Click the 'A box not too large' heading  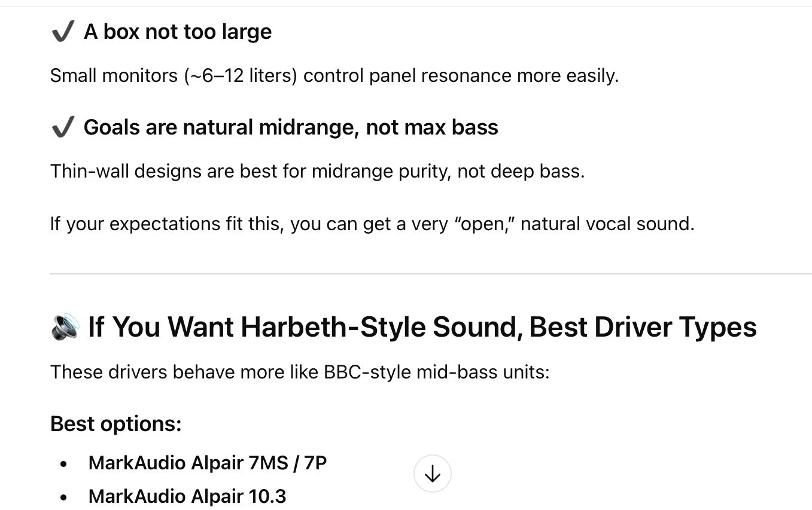coord(178,32)
